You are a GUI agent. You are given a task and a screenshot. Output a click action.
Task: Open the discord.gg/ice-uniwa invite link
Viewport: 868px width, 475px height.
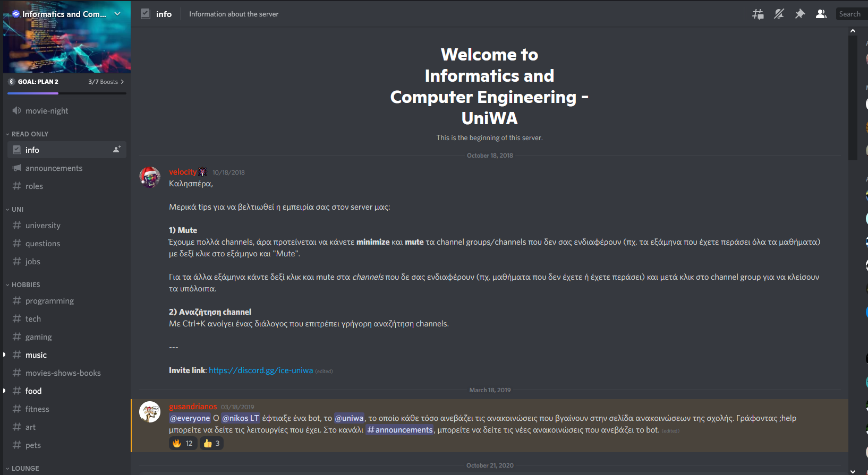(260, 370)
